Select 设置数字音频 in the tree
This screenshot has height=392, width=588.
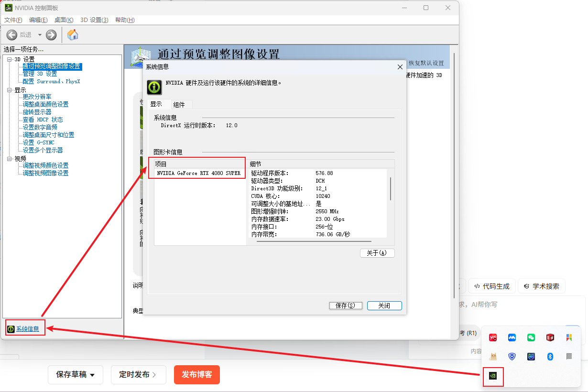(40, 128)
